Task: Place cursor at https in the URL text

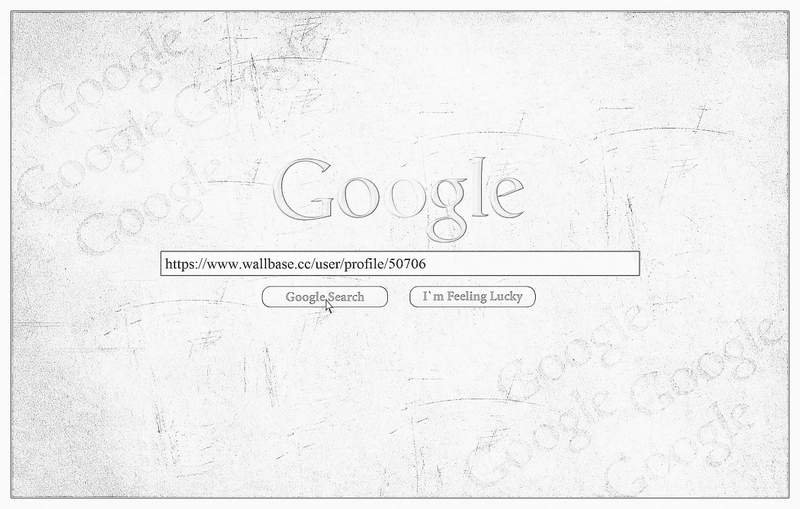Action: point(177,264)
